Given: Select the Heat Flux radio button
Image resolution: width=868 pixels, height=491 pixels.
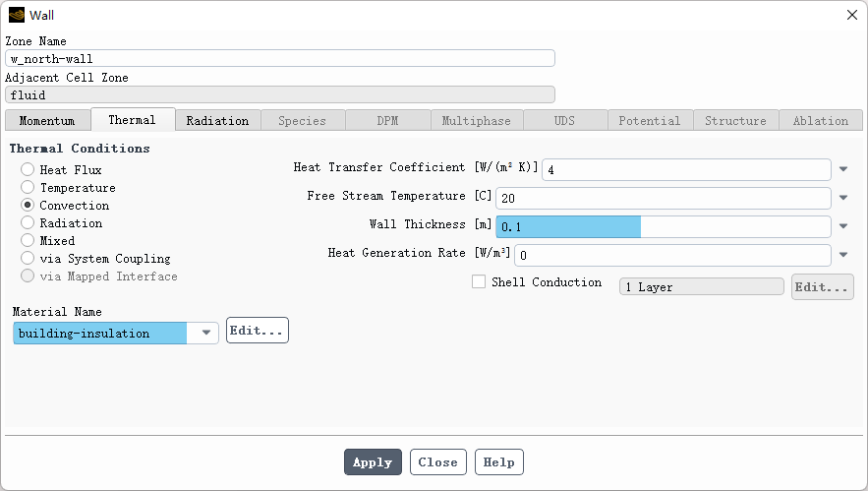Looking at the screenshot, I should click(28, 170).
